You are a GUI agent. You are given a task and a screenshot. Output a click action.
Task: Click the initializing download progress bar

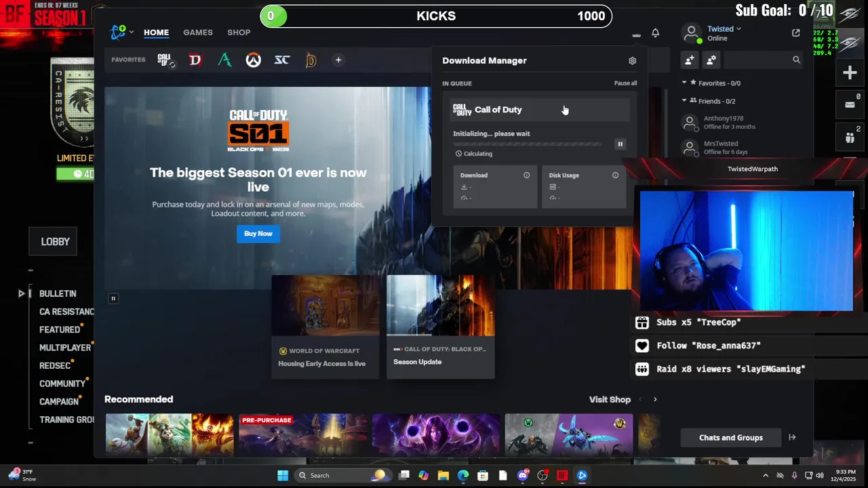527,144
